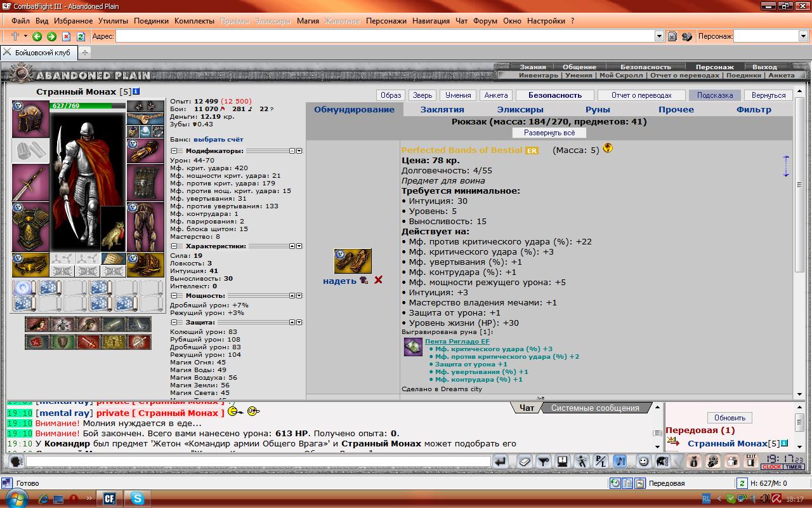Open the cross icon dropdown arrow in toolbar
The image size is (812, 508).
[x=25, y=37]
